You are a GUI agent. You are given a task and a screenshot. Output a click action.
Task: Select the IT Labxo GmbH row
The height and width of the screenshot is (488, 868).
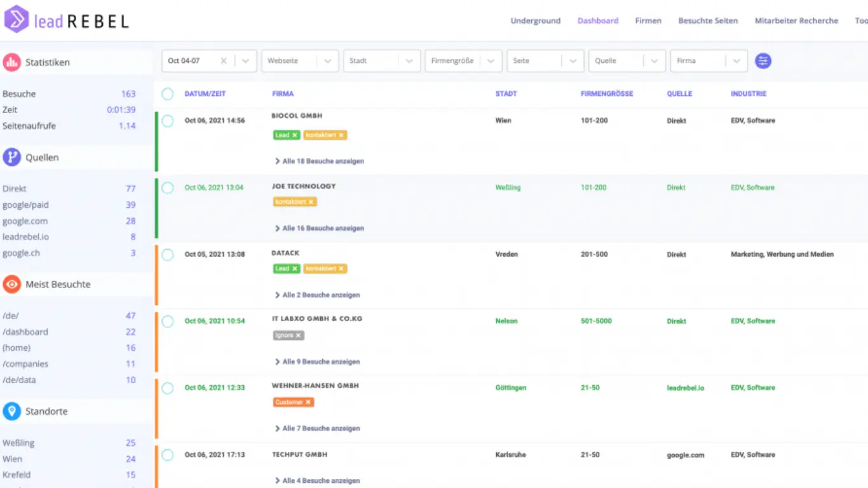[167, 321]
